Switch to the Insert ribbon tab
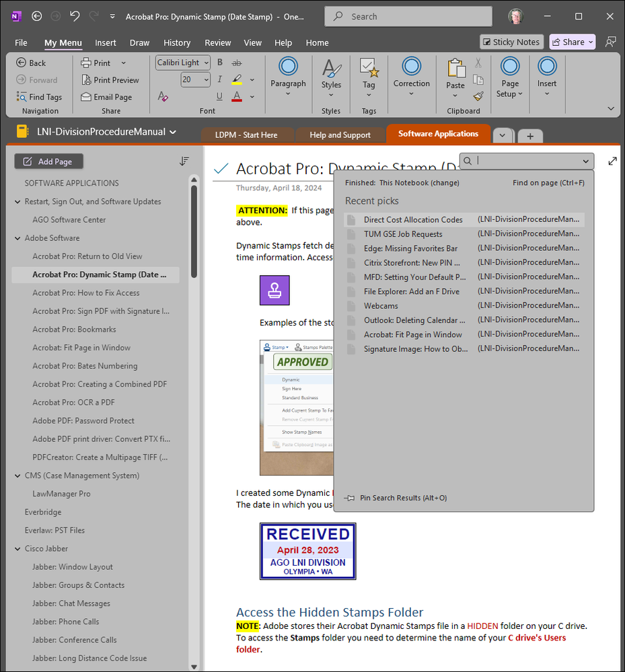This screenshot has height=672, width=625. 106,43
